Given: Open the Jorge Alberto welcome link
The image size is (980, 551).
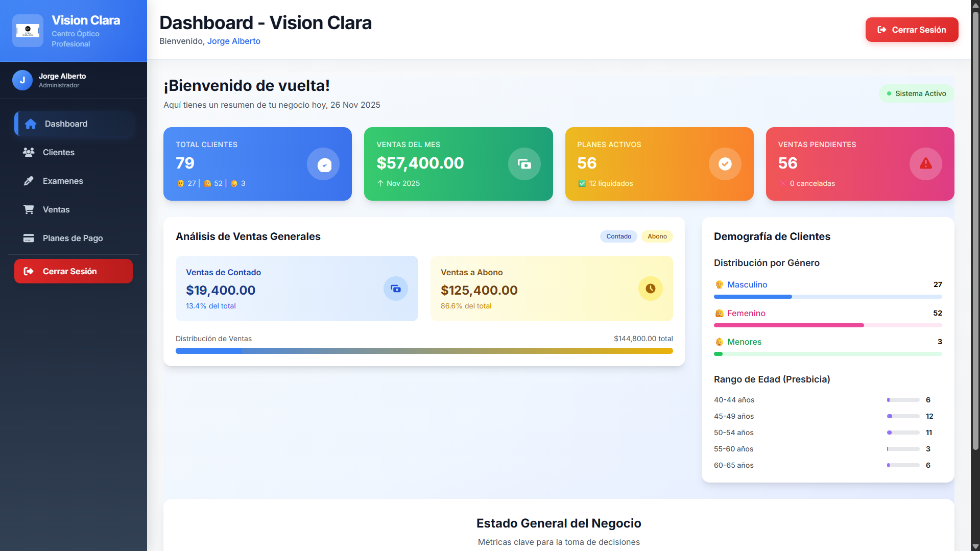Looking at the screenshot, I should point(233,41).
